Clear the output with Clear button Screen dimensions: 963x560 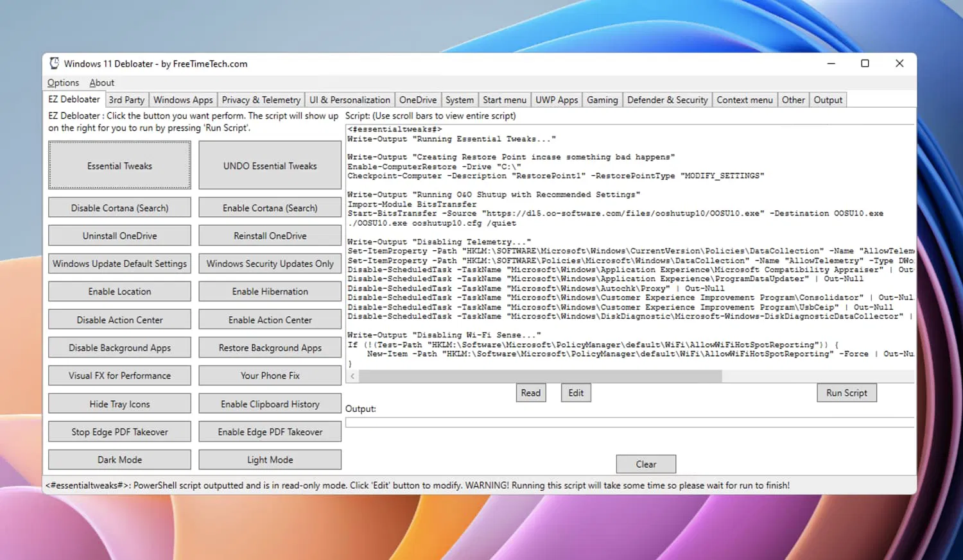pos(646,464)
